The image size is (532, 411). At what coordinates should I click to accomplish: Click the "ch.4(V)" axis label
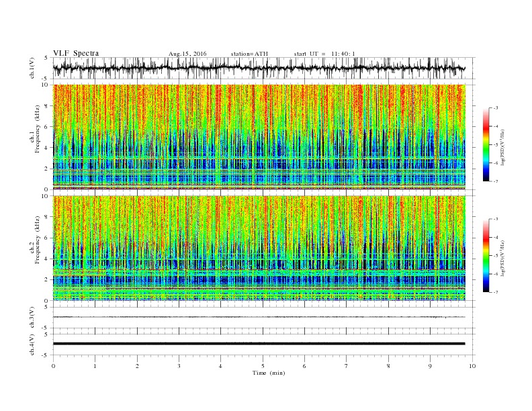(x=32, y=345)
